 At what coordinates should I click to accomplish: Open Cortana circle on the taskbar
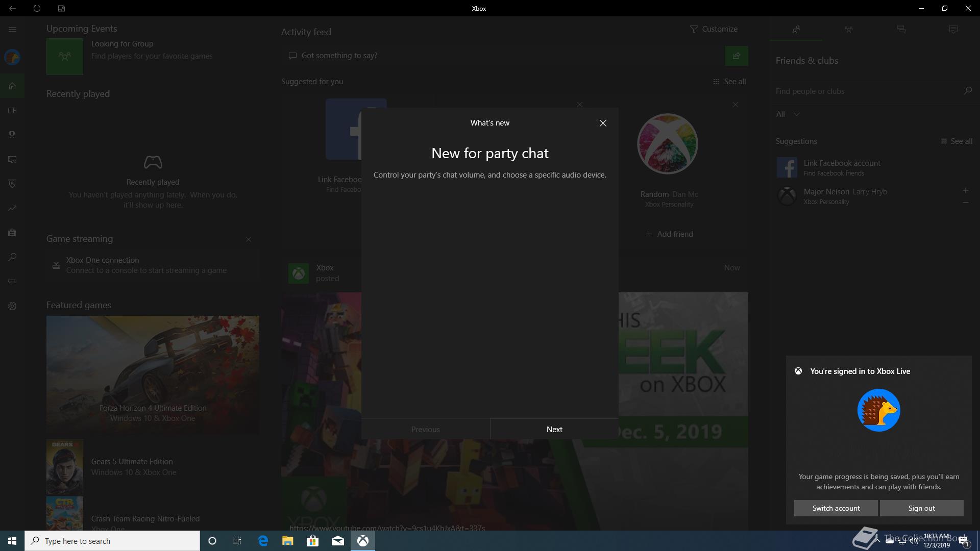(x=212, y=541)
